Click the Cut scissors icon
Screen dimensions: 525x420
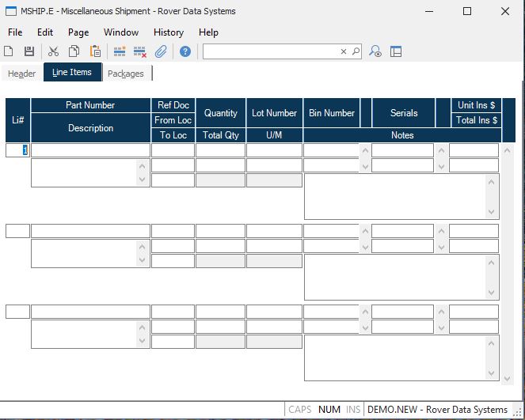tap(53, 51)
